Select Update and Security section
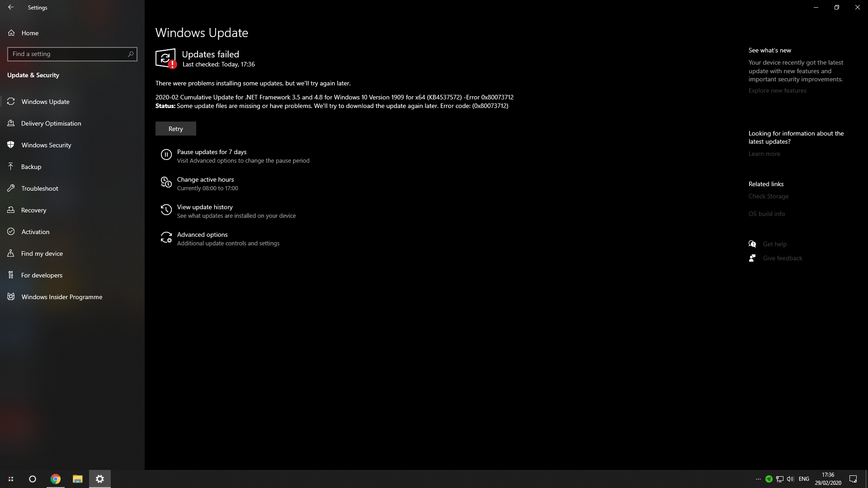 33,75
